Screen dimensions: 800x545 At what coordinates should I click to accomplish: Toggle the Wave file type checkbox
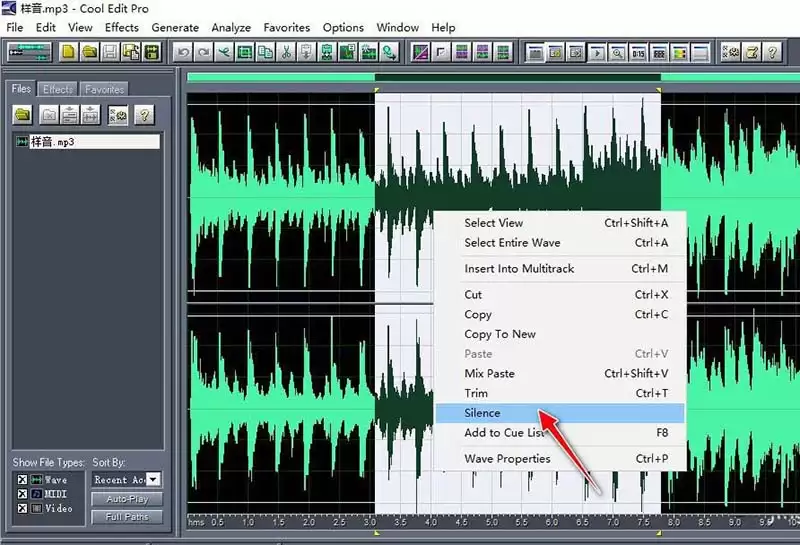pos(22,480)
